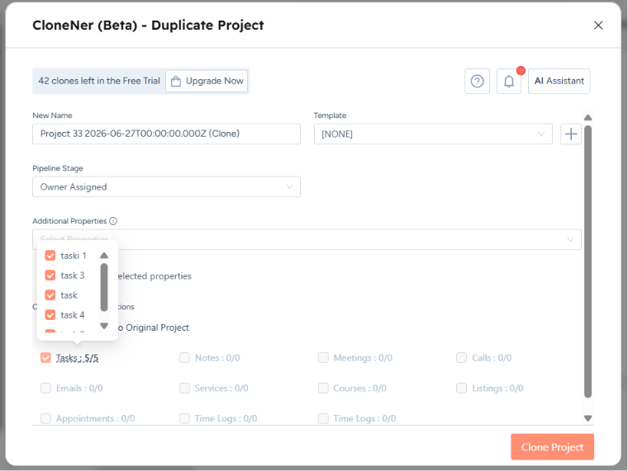The image size is (628, 471).
Task: Toggle the Calls : 0/0 checkbox
Action: click(x=461, y=358)
